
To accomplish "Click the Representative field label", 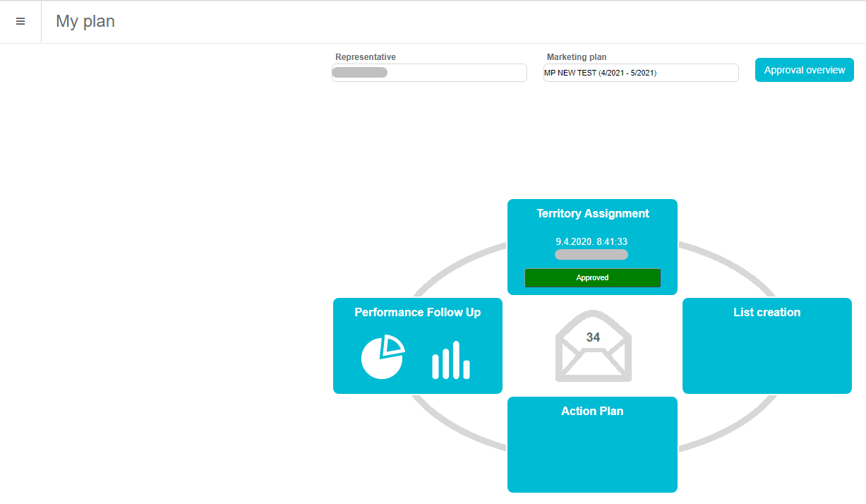I will (x=365, y=57).
